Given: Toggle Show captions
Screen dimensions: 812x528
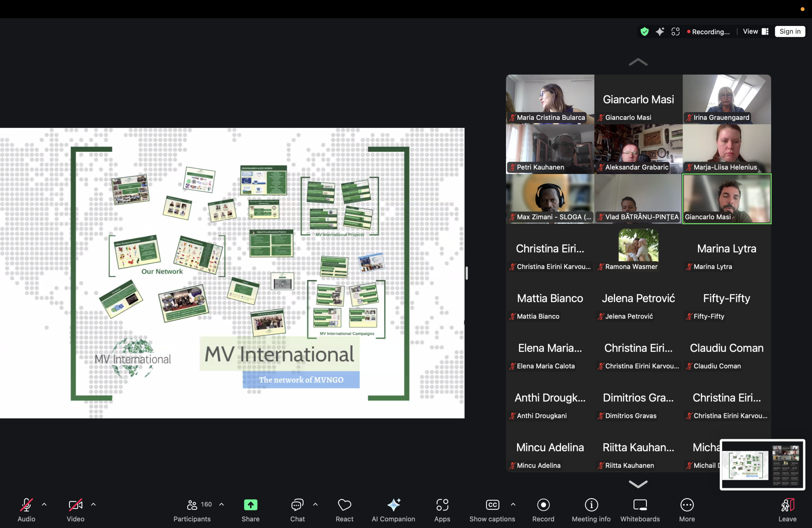Looking at the screenshot, I should pos(492,510).
